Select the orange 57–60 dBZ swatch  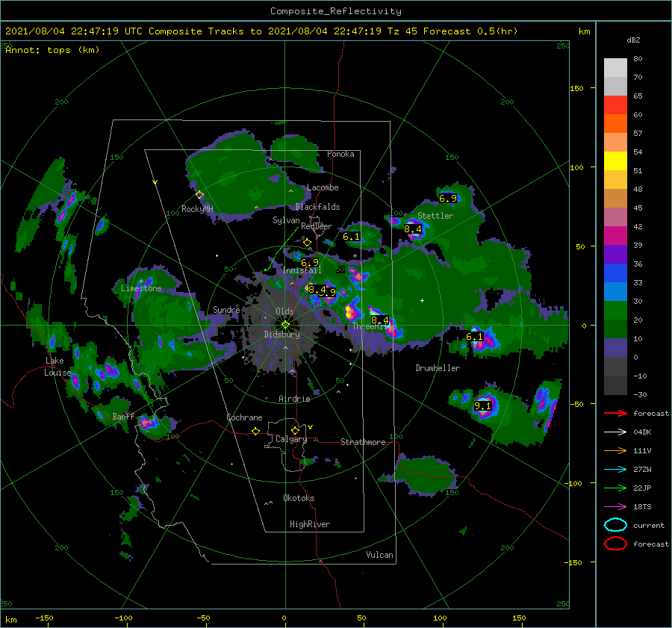click(615, 124)
